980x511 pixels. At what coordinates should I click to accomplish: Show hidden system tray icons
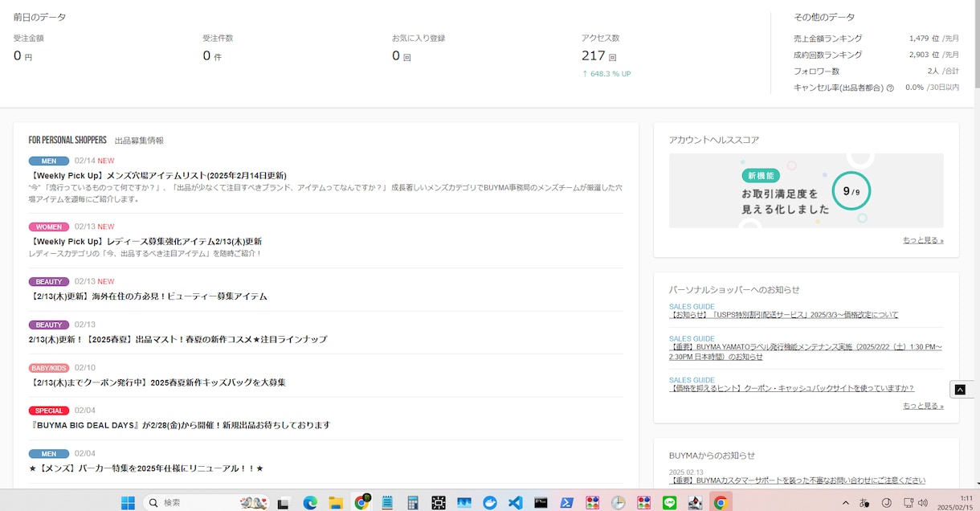pos(844,503)
